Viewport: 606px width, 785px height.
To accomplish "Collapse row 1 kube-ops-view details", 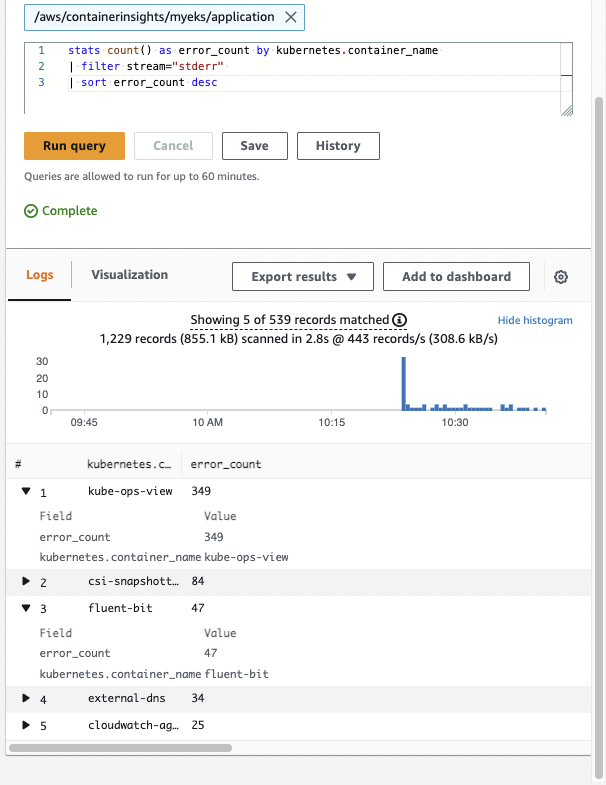I will click(26, 491).
